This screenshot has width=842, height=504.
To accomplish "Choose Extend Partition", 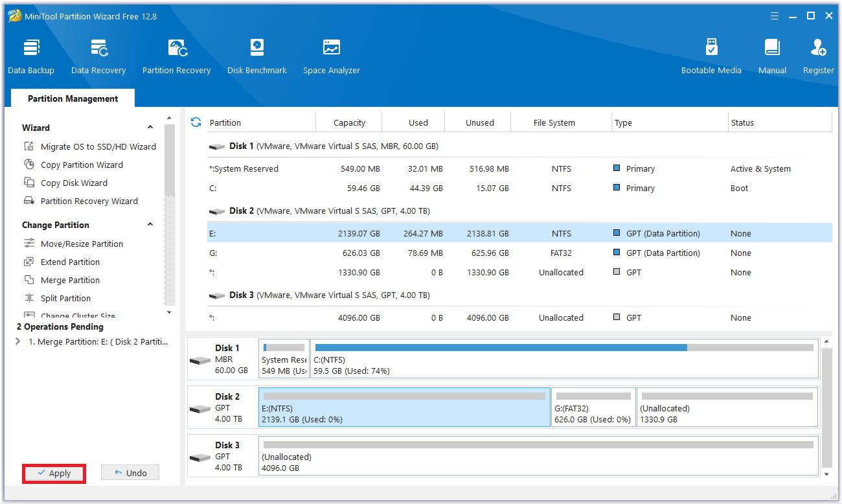I will click(62, 262).
